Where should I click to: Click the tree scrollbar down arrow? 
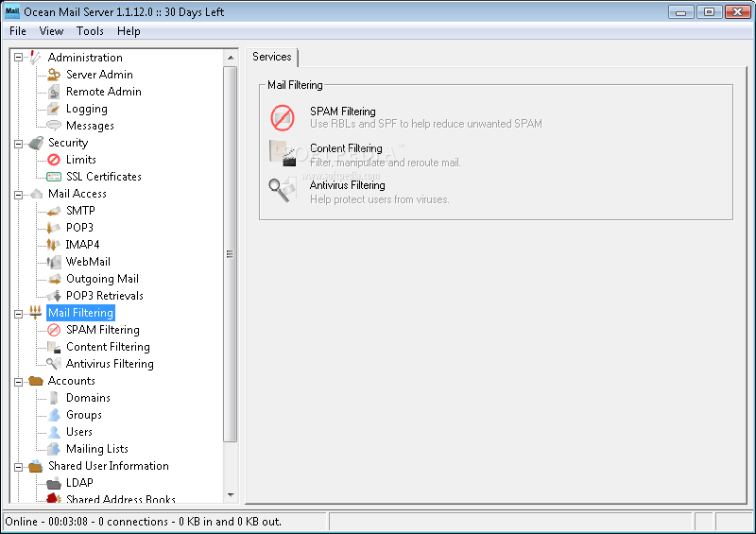click(231, 495)
